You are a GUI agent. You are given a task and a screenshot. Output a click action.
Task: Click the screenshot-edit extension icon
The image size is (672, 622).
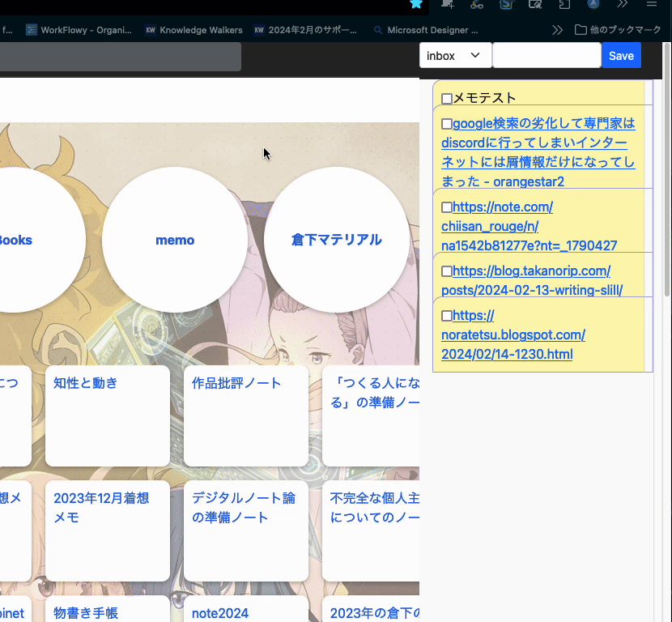[535, 6]
